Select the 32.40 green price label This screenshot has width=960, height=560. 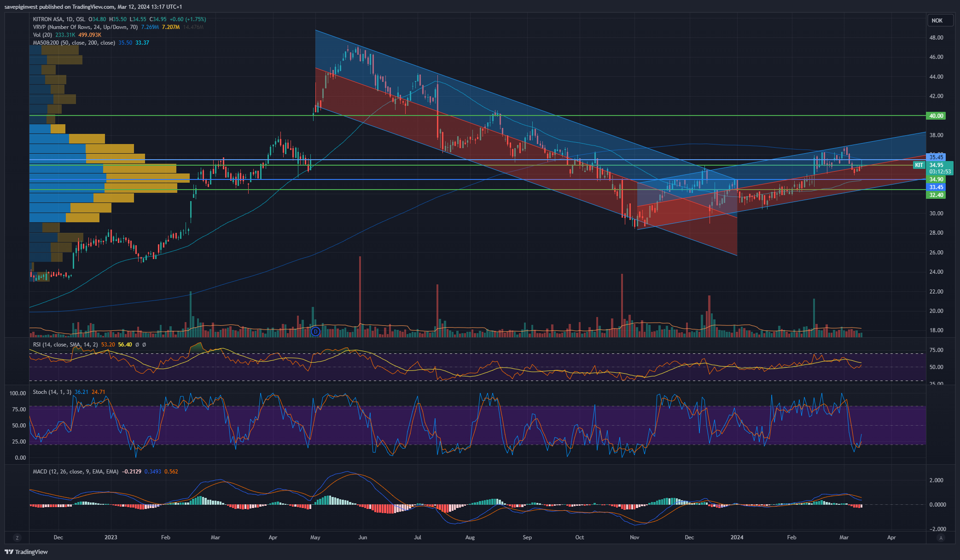(936, 195)
